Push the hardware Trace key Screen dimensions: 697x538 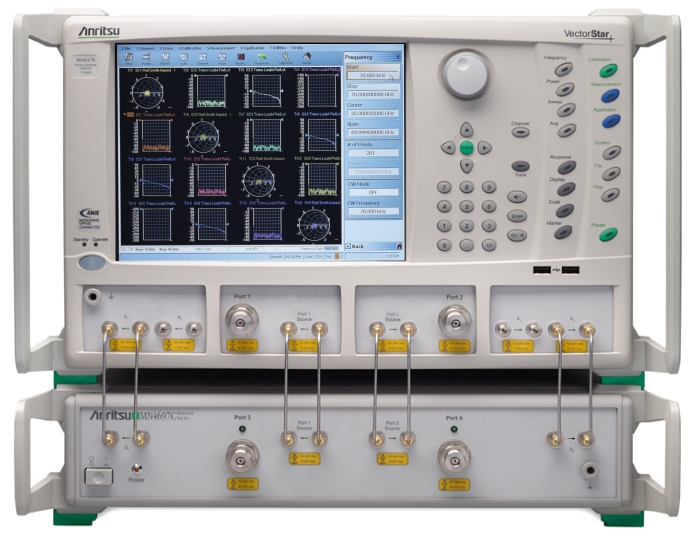(521, 166)
